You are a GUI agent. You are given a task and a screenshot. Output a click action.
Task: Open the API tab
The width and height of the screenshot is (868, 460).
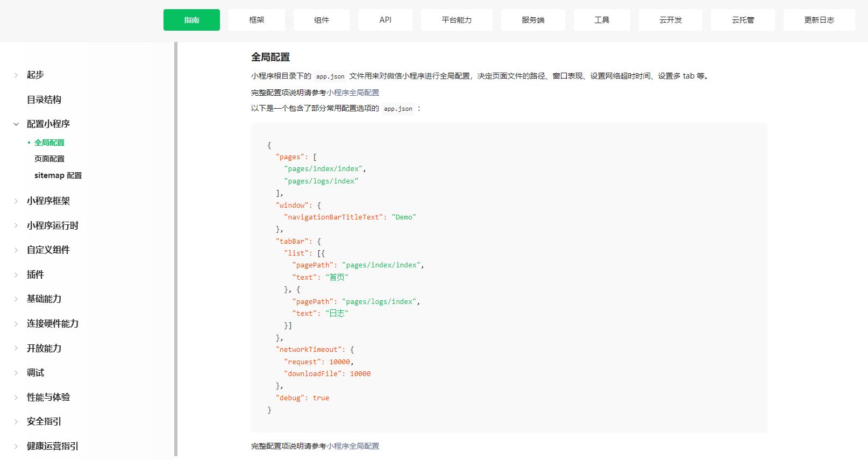(x=385, y=20)
